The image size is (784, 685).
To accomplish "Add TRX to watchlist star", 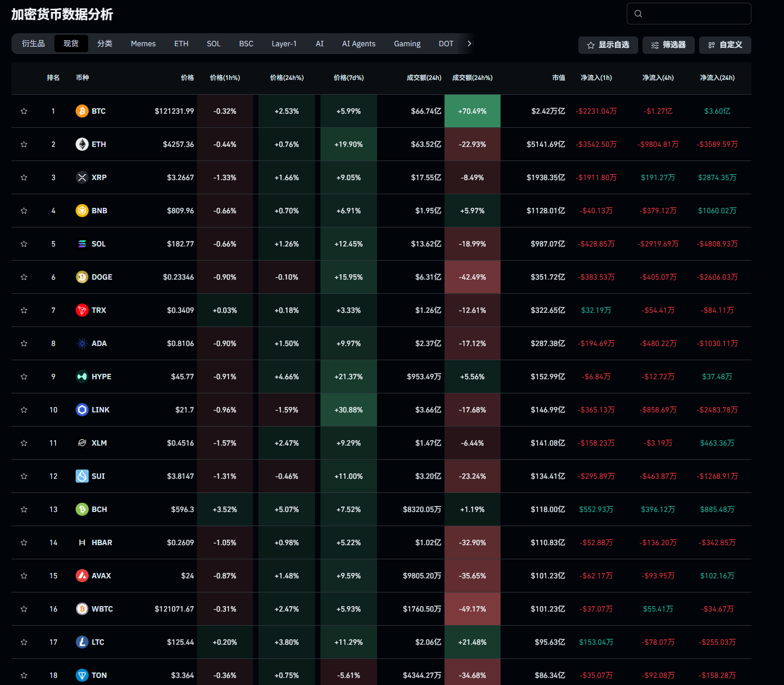I will (x=24, y=310).
